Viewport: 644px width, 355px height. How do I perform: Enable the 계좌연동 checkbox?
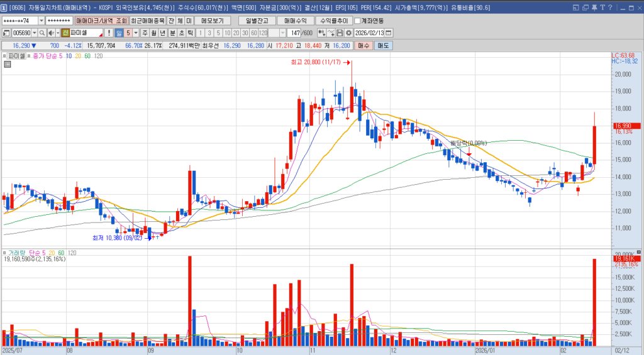(357, 21)
